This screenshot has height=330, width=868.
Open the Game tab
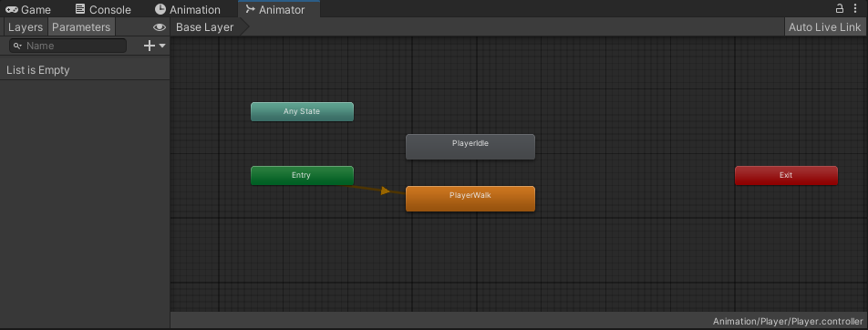[28, 9]
